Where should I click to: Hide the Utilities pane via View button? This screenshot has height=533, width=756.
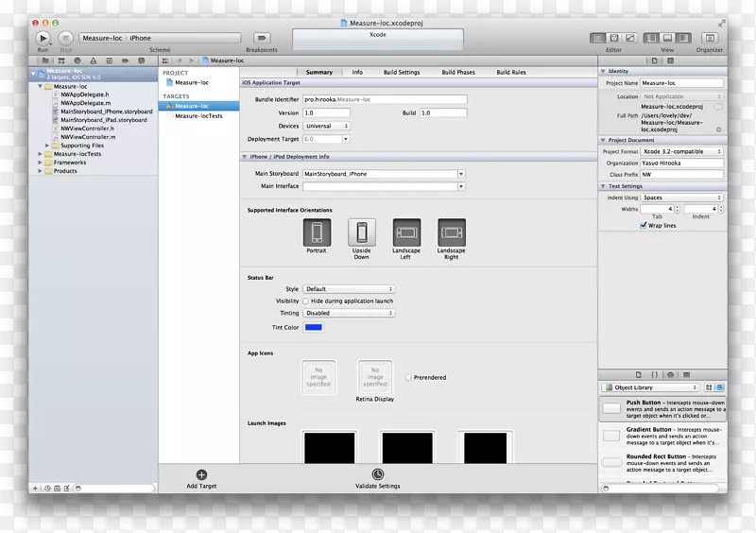coord(683,38)
